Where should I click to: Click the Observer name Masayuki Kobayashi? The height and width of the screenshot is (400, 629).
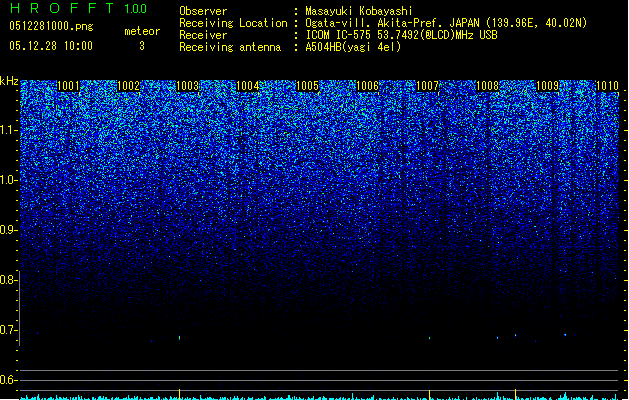(x=359, y=11)
